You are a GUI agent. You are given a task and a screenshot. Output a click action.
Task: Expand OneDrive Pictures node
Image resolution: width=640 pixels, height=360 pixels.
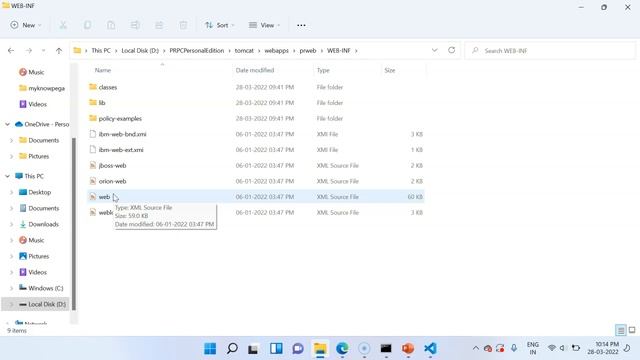pos(11,156)
